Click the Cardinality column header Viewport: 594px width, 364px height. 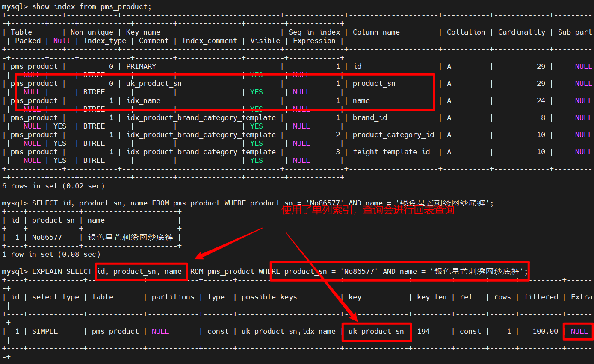[522, 32]
